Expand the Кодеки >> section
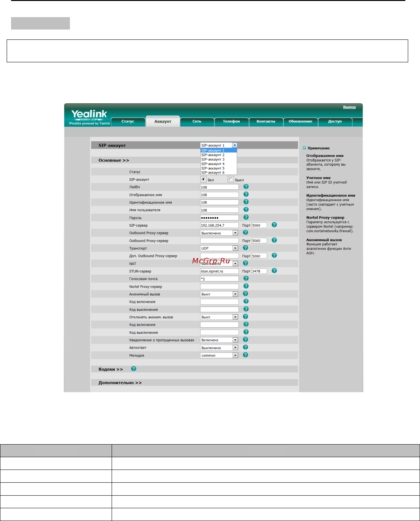Viewport: 420px width, 521px height. (110, 369)
